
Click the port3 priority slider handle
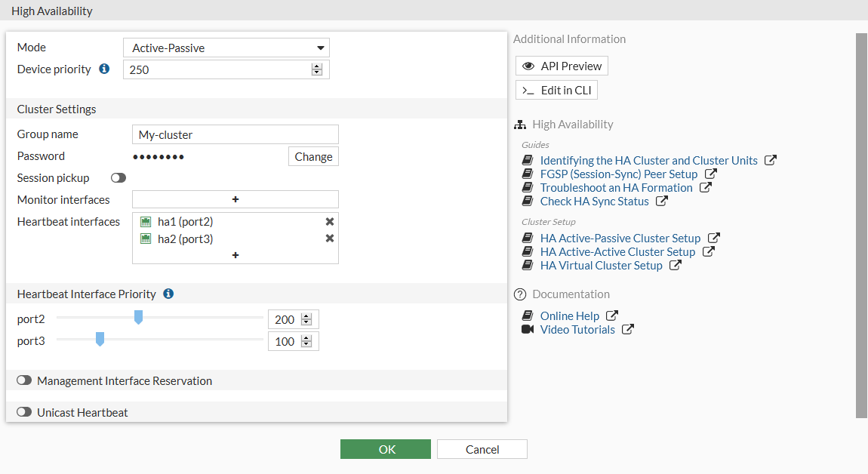(100, 340)
